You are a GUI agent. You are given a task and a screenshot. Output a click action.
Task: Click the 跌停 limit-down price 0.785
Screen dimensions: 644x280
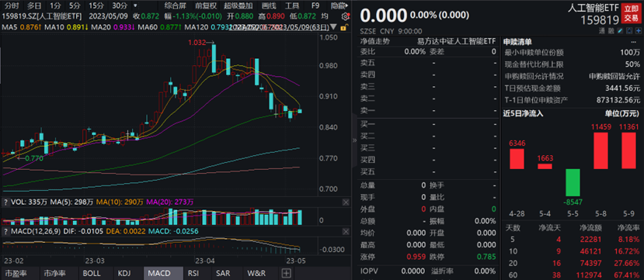click(x=487, y=257)
